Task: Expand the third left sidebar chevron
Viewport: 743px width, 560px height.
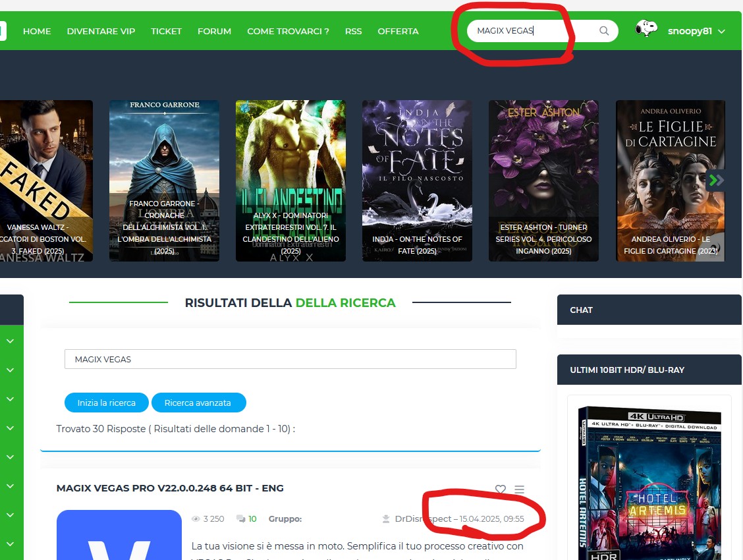Action: click(10, 399)
